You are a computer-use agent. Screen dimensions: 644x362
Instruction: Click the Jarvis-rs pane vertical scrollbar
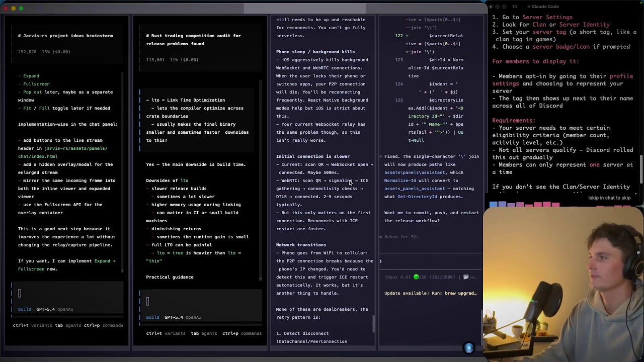coord(122,173)
